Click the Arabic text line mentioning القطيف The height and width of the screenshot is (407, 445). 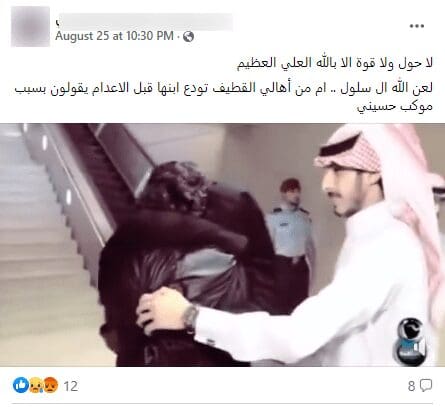click(x=224, y=88)
